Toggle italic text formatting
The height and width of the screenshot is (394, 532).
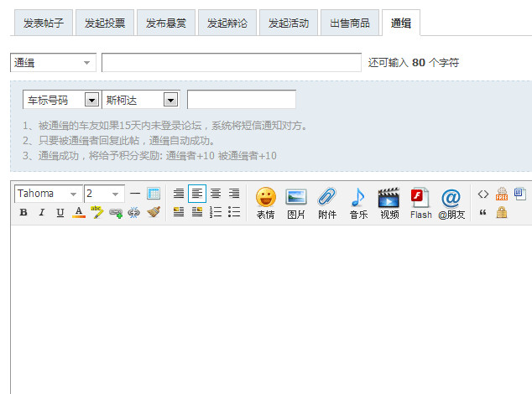coord(42,212)
